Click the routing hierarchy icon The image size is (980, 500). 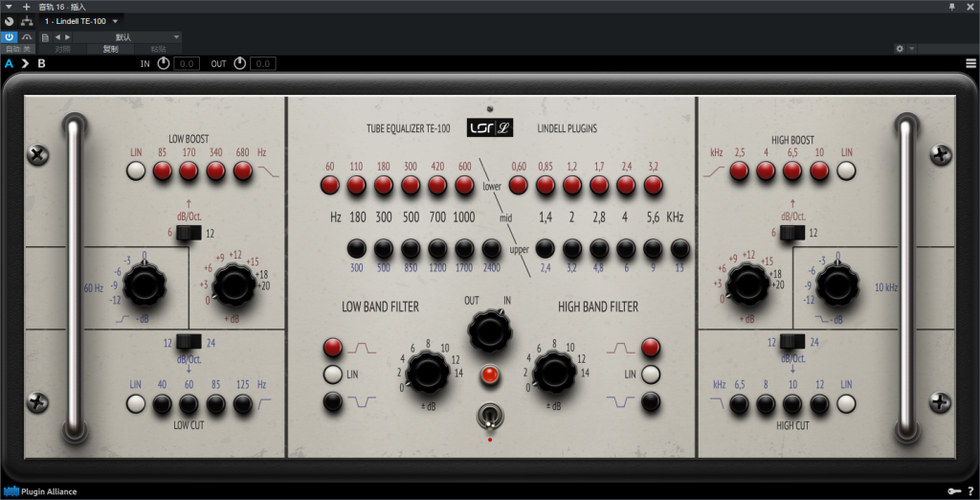click(27, 21)
